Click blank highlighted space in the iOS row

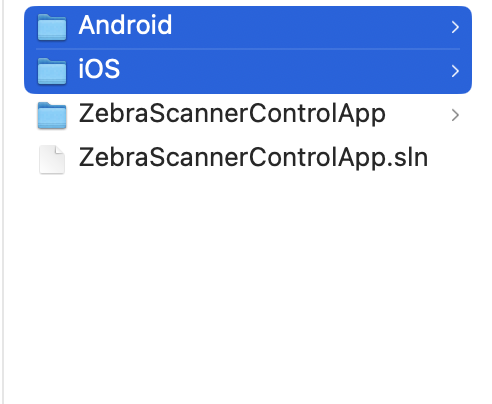tap(283, 71)
